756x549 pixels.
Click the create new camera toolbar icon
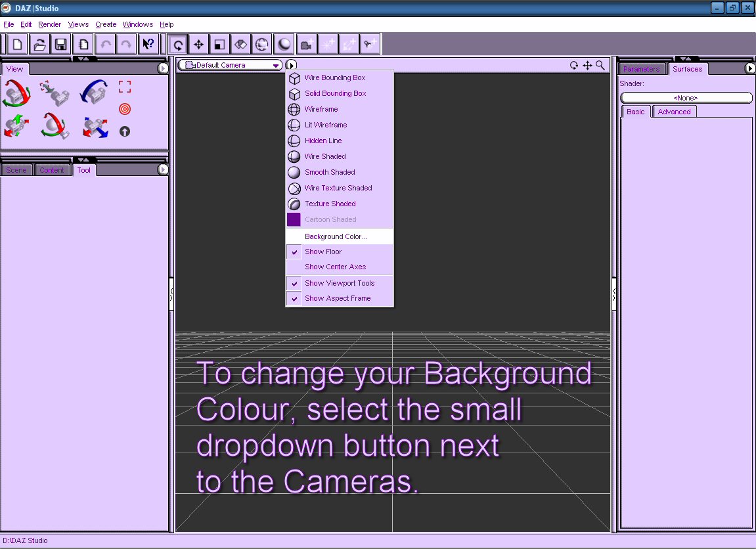(305, 45)
